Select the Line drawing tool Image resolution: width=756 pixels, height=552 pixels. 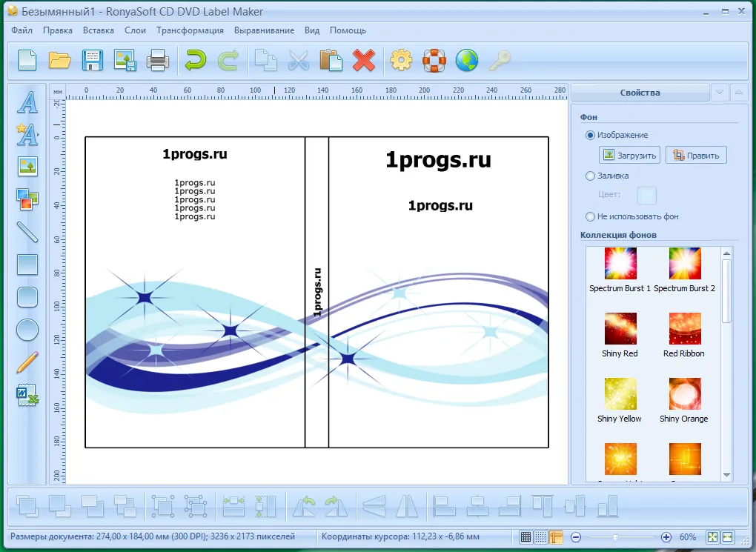pyautogui.click(x=27, y=232)
